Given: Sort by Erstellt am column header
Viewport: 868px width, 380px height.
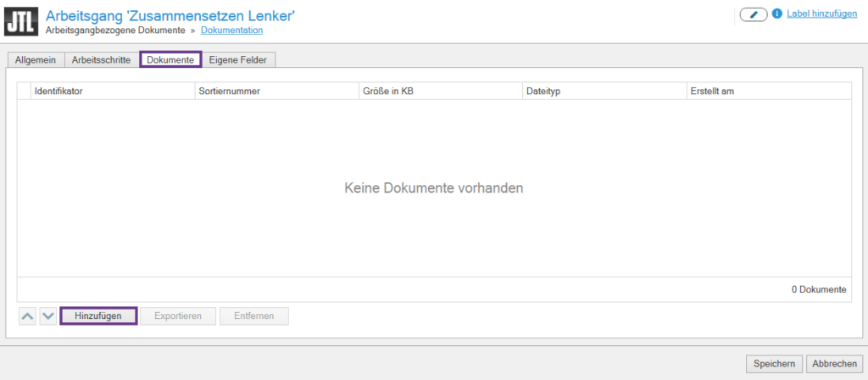Looking at the screenshot, I should pos(769,92).
